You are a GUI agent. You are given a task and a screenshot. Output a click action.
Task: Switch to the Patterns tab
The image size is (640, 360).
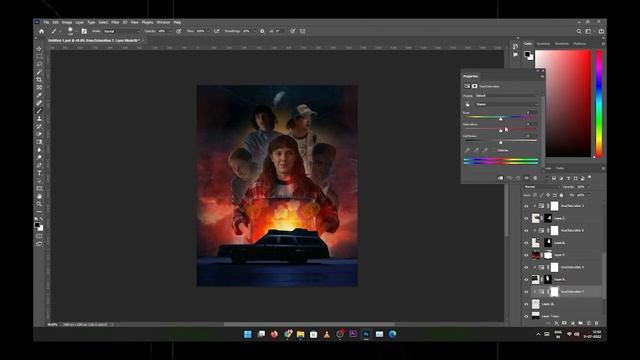[x=580, y=44]
